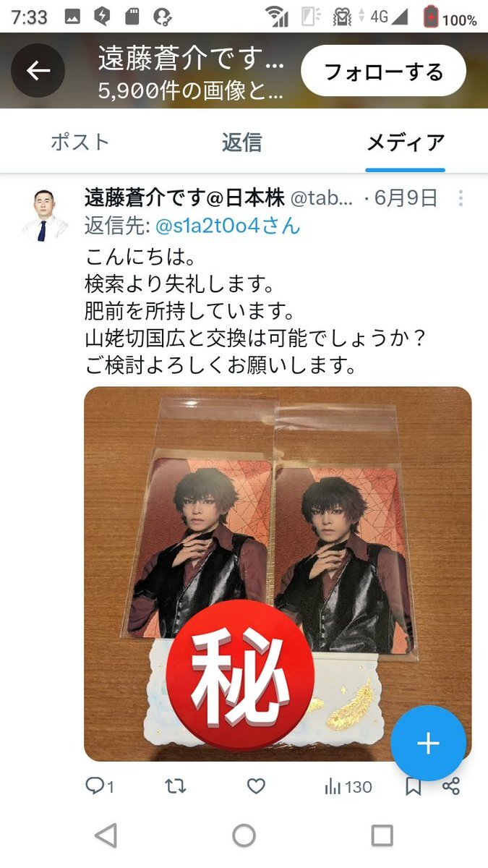The width and height of the screenshot is (488, 868).
Task: Tap the reply speech bubble icon
Action: coord(100,786)
